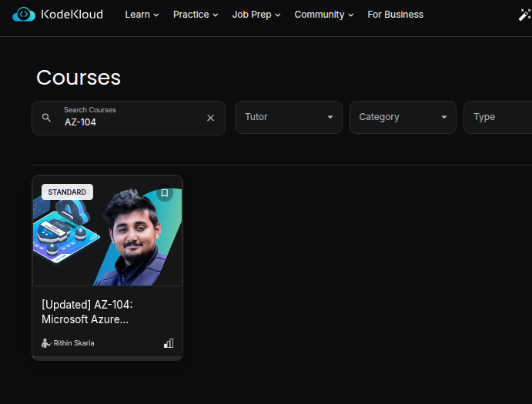The width and height of the screenshot is (532, 404).
Task: Click the STANDARD badge on course card
Action: pos(67,192)
